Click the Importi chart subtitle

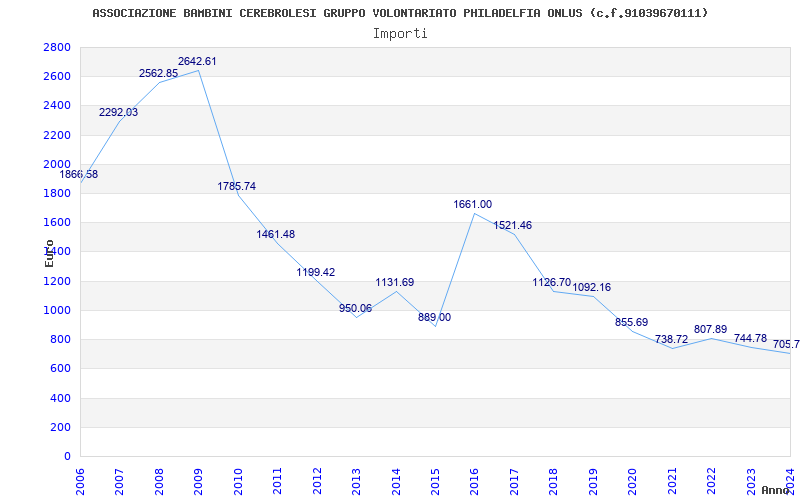point(400,33)
